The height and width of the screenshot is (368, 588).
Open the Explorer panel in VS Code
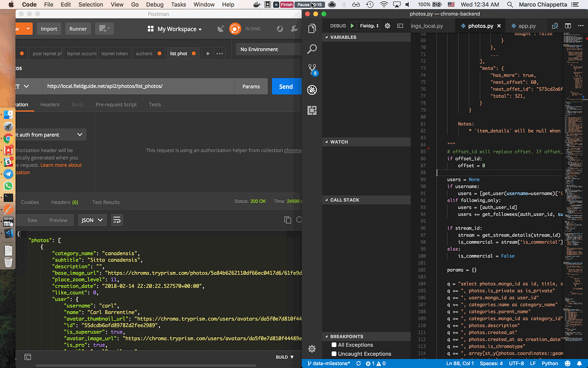[312, 28]
